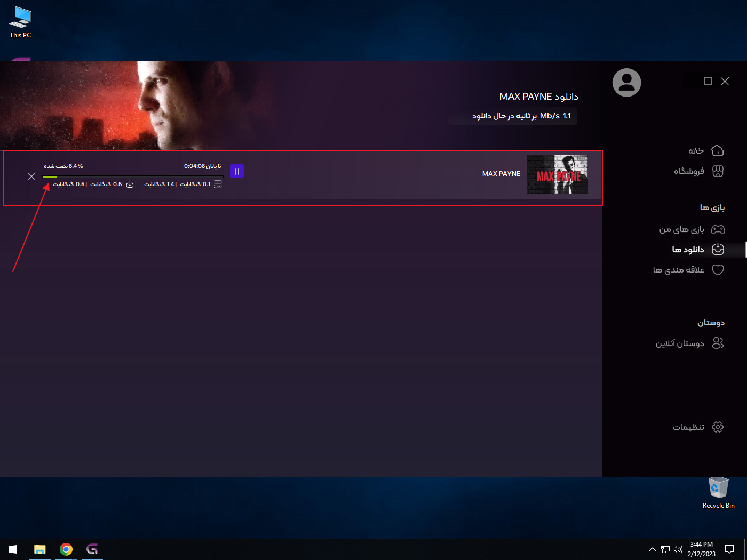Click the download size icon in progress row
This screenshot has width=747, height=560.
tap(130, 185)
